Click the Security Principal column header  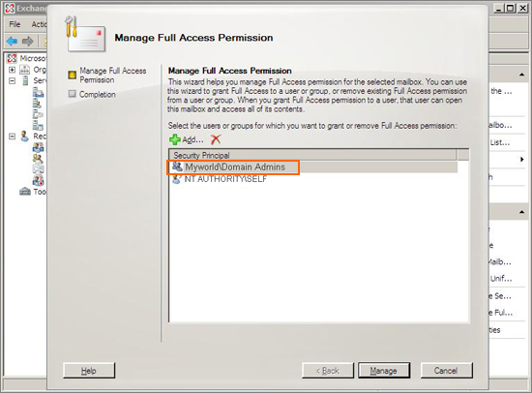pyautogui.click(x=312, y=155)
